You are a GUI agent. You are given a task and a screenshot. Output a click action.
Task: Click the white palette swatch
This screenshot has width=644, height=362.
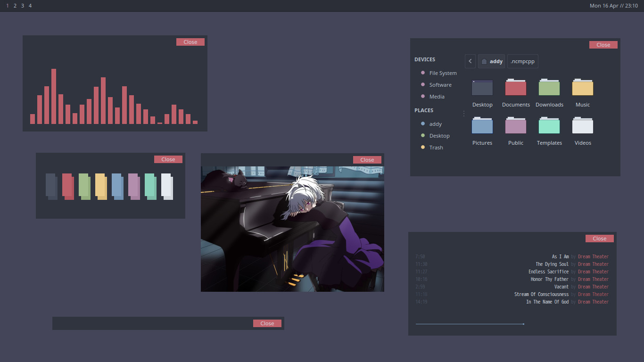[x=167, y=186]
